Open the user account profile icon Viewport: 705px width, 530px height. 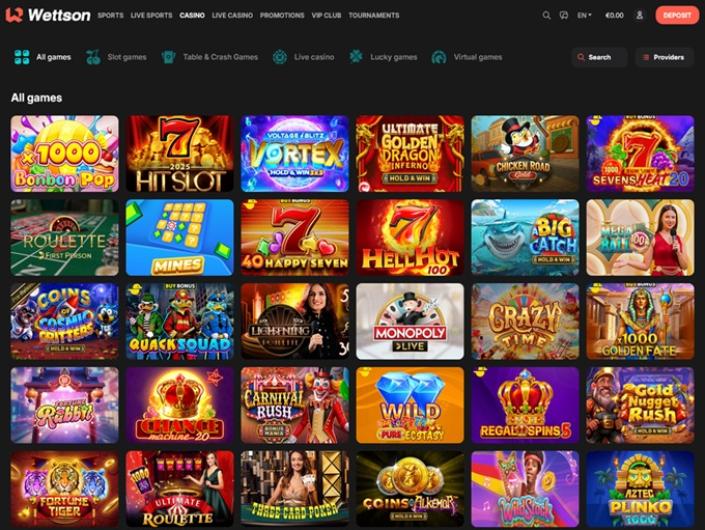pos(639,15)
